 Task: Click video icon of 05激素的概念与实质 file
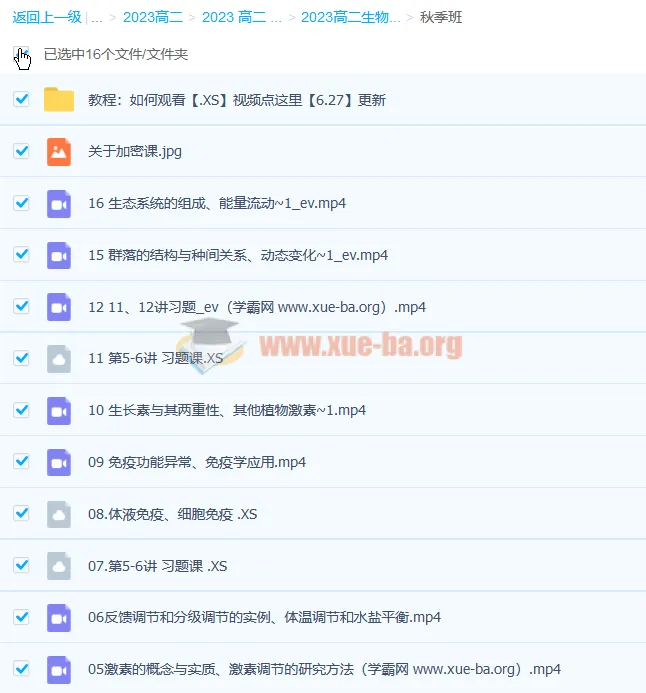[x=59, y=669]
